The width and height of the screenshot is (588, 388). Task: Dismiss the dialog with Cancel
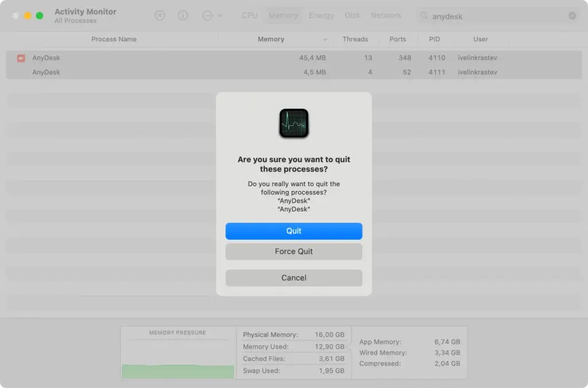pyautogui.click(x=293, y=278)
